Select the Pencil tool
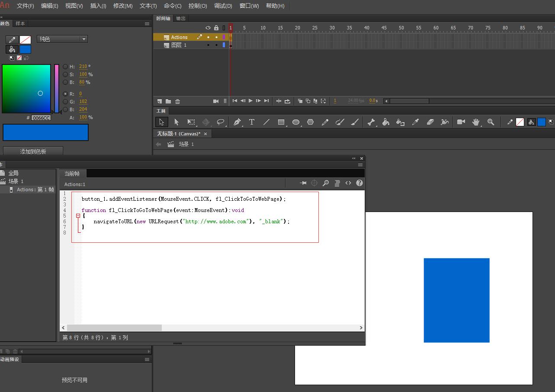The height and width of the screenshot is (392, 555). [x=325, y=122]
